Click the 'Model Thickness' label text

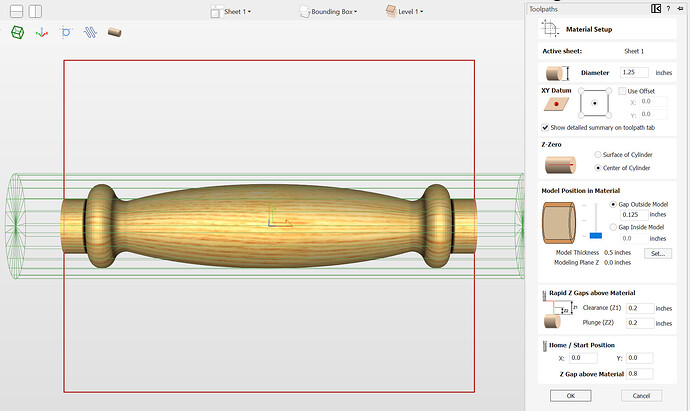[x=577, y=253]
